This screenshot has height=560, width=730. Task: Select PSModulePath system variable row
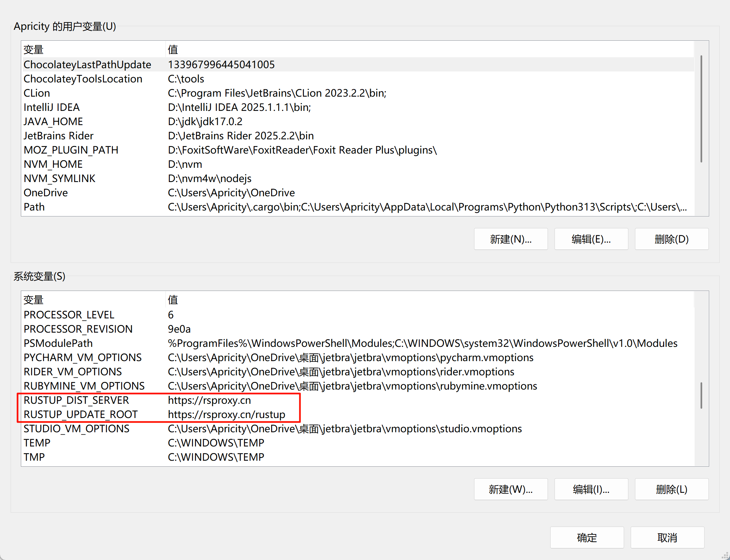point(58,343)
